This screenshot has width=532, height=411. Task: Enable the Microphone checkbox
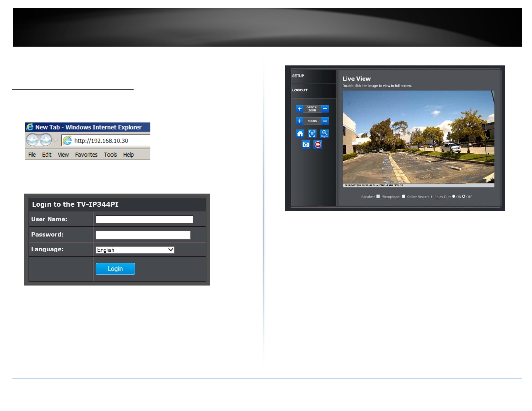tap(403, 196)
